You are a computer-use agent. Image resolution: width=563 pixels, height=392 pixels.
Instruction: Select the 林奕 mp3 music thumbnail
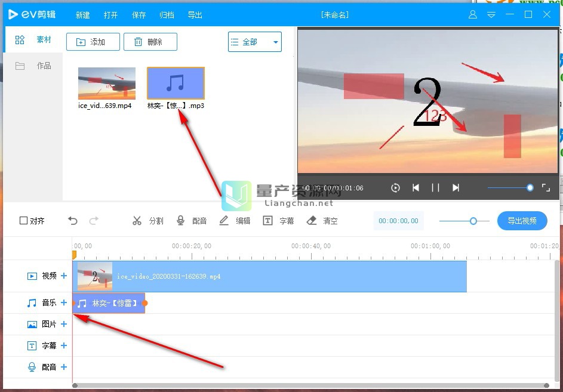pyautogui.click(x=176, y=84)
